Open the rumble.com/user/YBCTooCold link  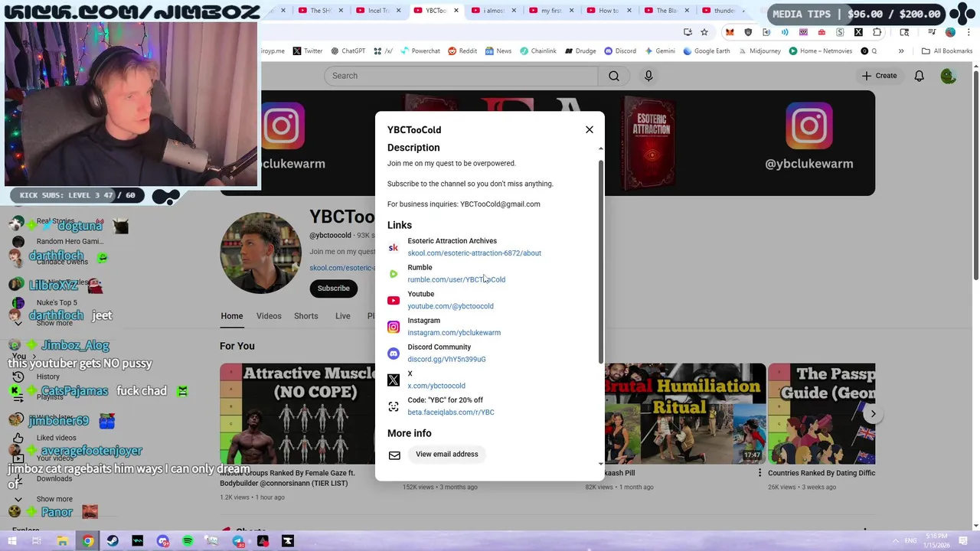(x=456, y=279)
